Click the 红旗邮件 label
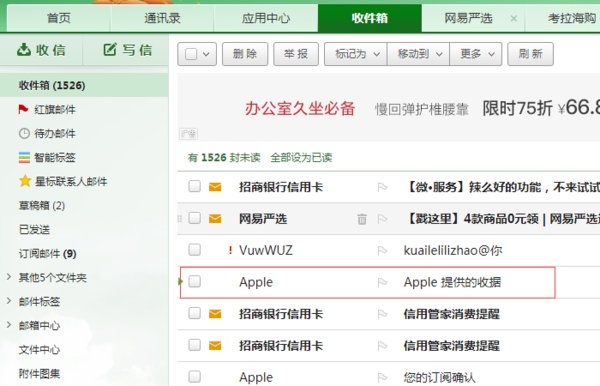This screenshot has width=600, height=386. [55, 109]
